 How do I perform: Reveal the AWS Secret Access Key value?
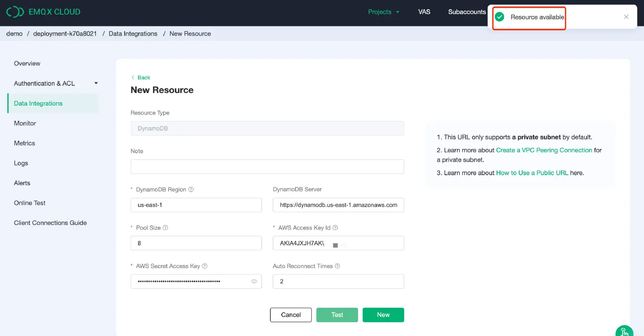pos(254,281)
